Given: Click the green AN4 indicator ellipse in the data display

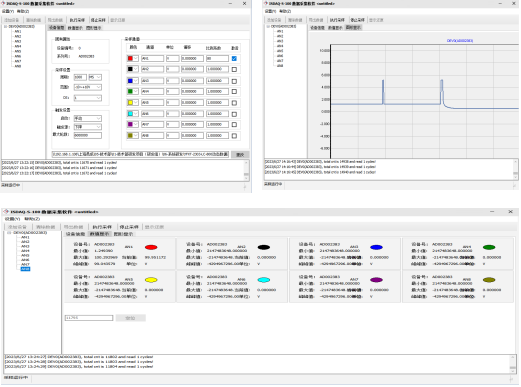Looking at the screenshot, I should (489, 247).
